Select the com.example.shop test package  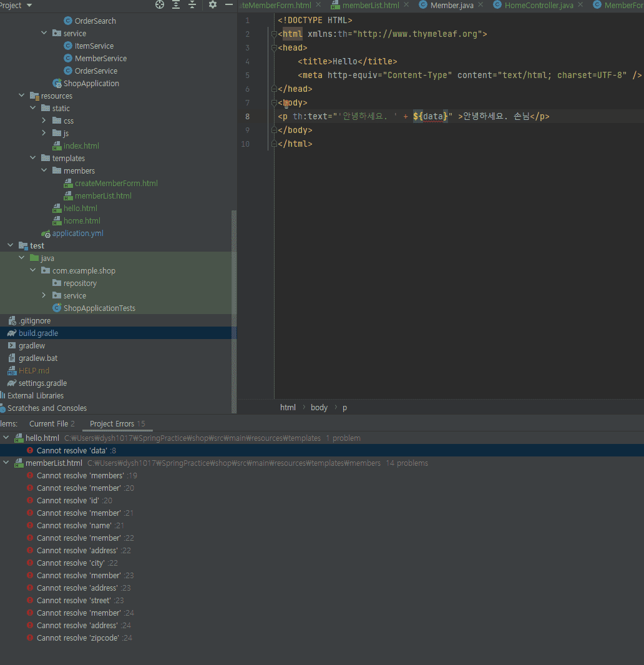[x=84, y=270]
